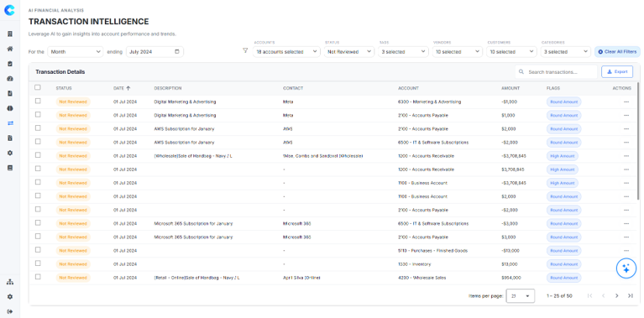Go to the next page arrow
The height and width of the screenshot is (318, 644).
click(x=616, y=296)
